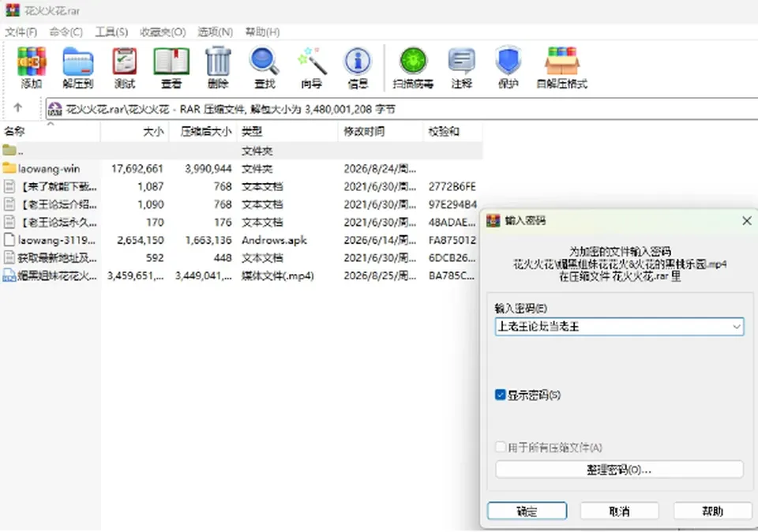This screenshot has height=532, width=758.
Task: Run the 测试 (Test) archive tool
Action: coord(125,67)
